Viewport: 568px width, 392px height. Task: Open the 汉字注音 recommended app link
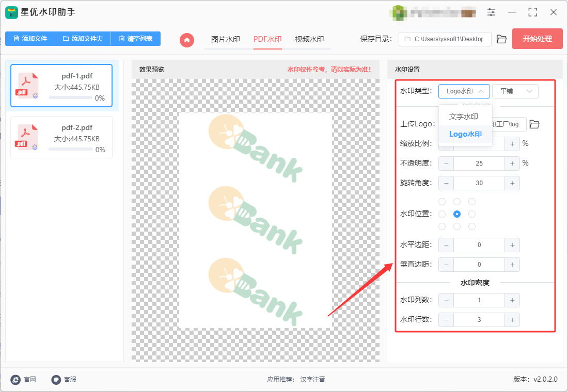click(312, 379)
